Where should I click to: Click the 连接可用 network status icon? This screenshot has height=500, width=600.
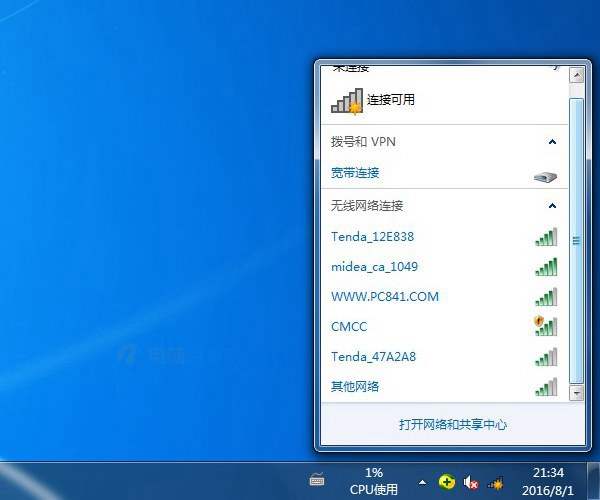tap(347, 100)
